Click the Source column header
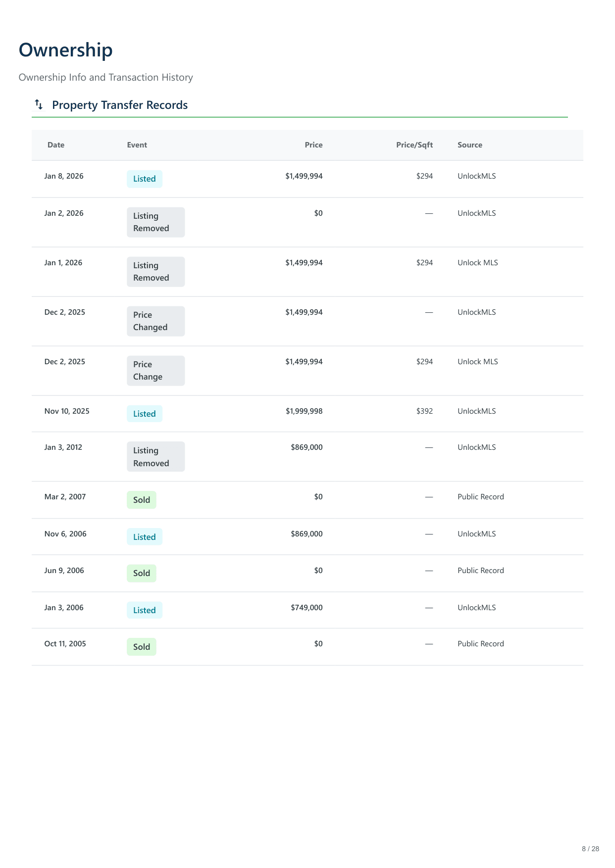 (x=469, y=145)
